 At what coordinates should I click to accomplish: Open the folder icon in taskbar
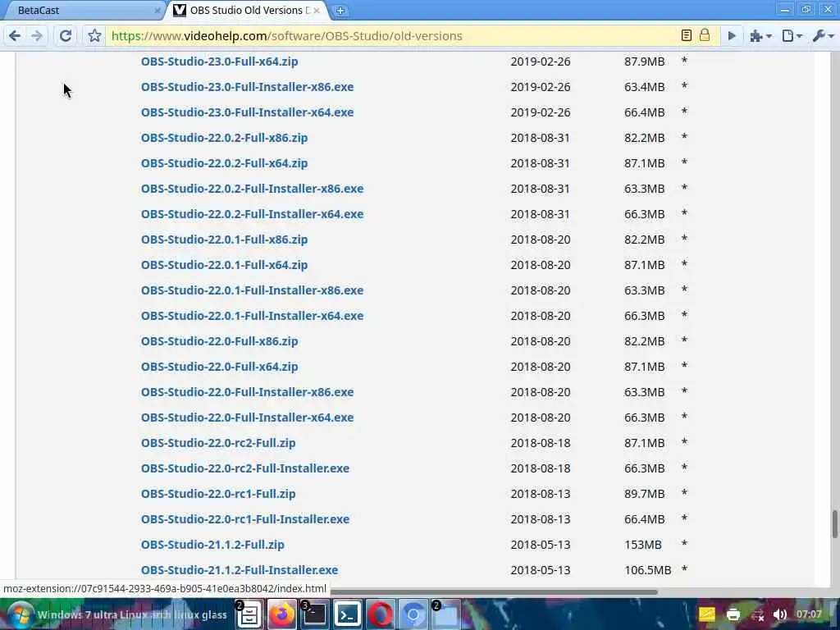click(x=445, y=614)
